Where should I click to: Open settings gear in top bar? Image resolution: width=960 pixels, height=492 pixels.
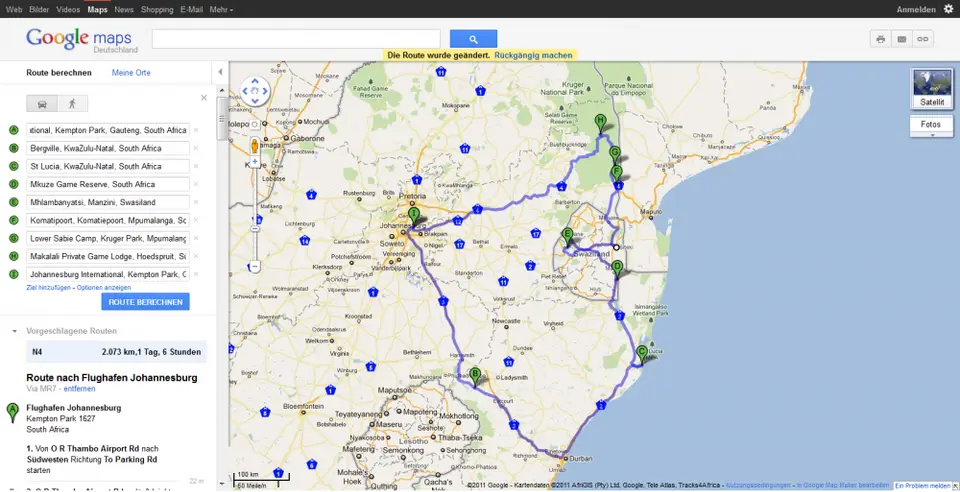(948, 9)
